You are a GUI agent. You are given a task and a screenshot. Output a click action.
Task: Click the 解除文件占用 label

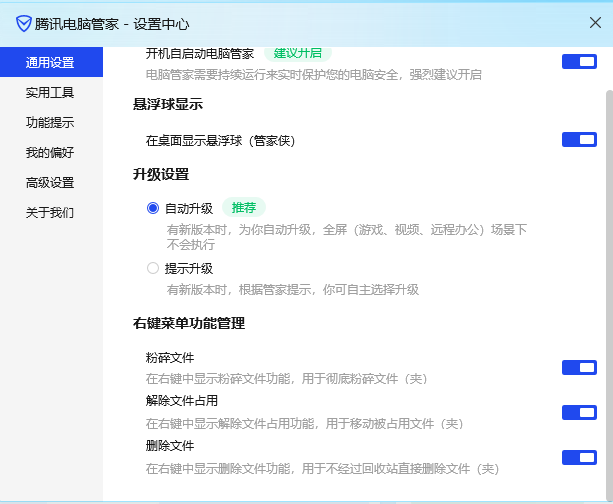pos(182,401)
